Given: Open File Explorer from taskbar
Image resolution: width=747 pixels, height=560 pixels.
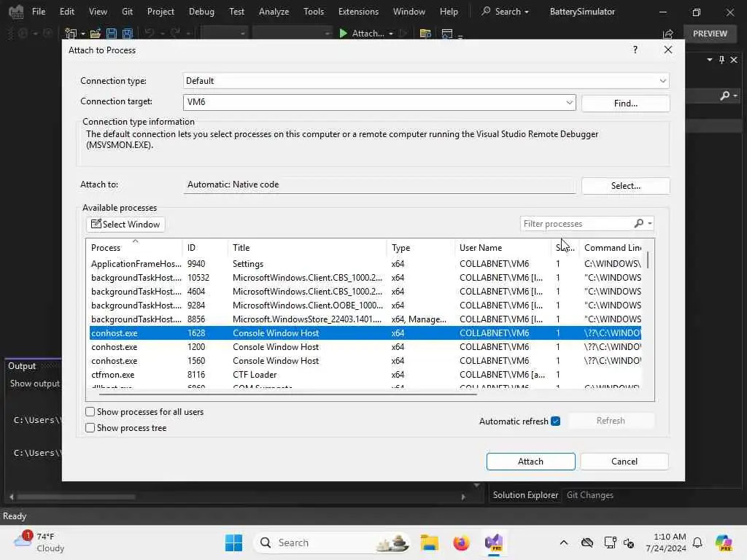Looking at the screenshot, I should [429, 542].
